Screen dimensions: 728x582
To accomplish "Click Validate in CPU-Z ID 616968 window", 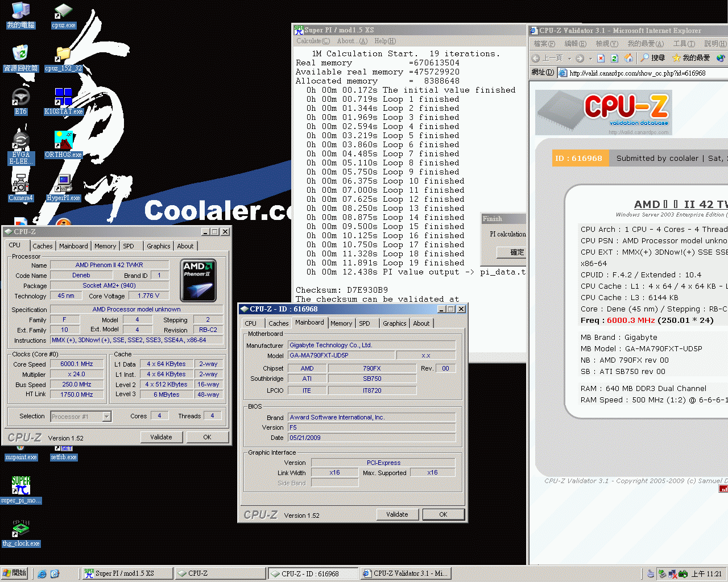I will [x=397, y=514].
